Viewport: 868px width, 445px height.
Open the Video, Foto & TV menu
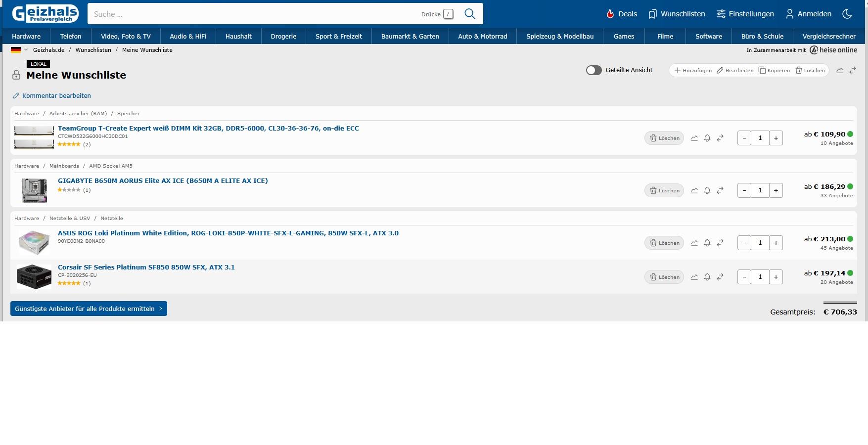pos(126,36)
